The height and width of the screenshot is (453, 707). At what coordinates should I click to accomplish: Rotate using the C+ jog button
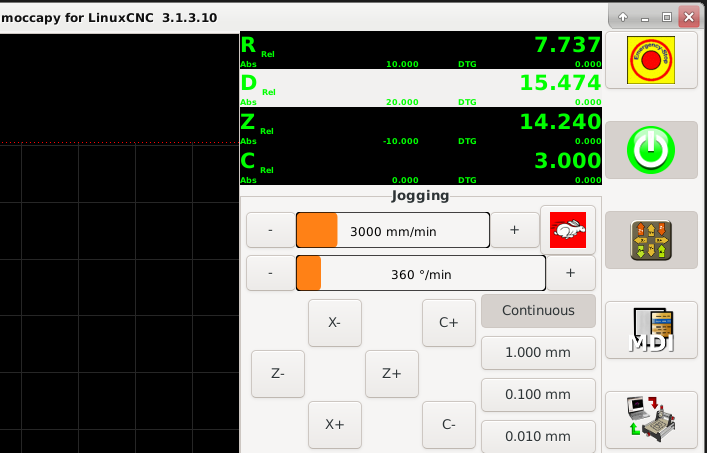[448, 323]
